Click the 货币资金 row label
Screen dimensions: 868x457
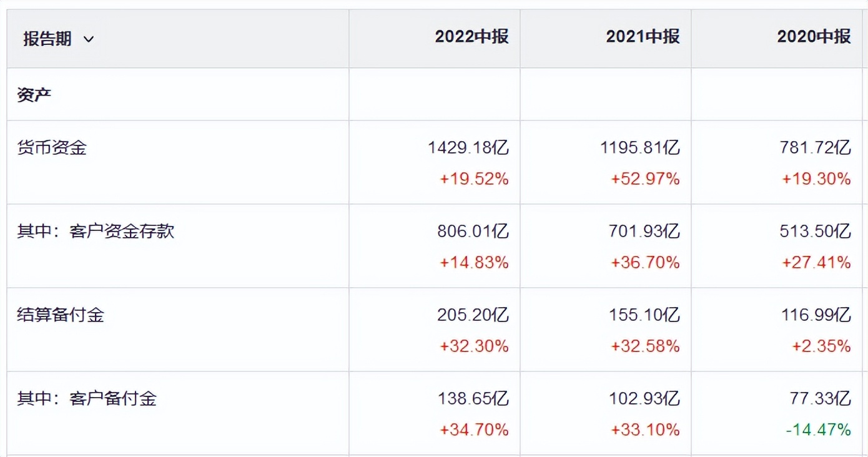(x=52, y=148)
